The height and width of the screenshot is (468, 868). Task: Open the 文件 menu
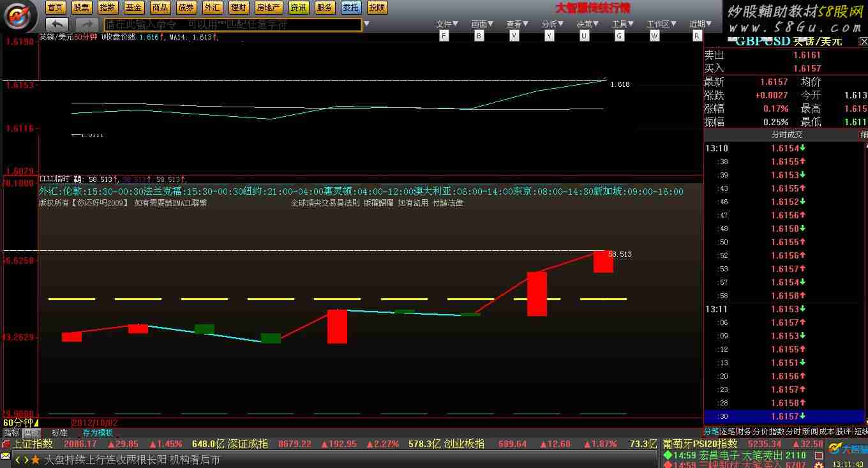(x=447, y=24)
